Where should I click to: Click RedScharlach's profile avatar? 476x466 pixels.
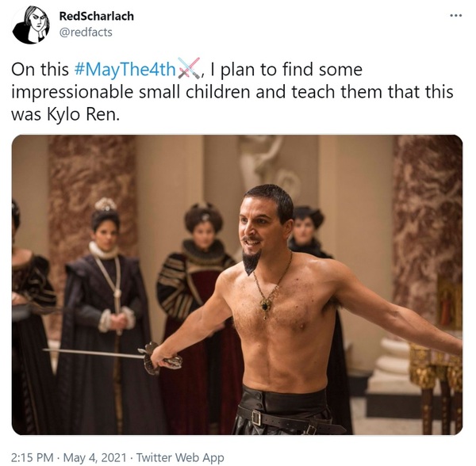pos(31,25)
